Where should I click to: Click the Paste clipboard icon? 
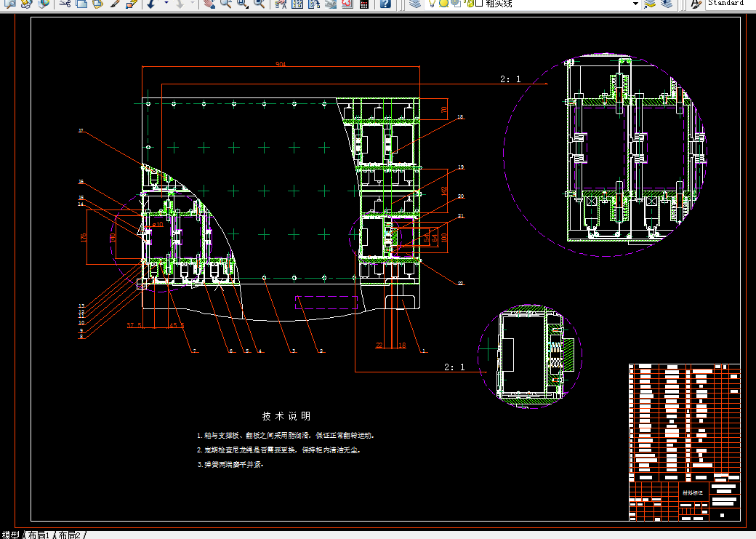(x=98, y=4)
